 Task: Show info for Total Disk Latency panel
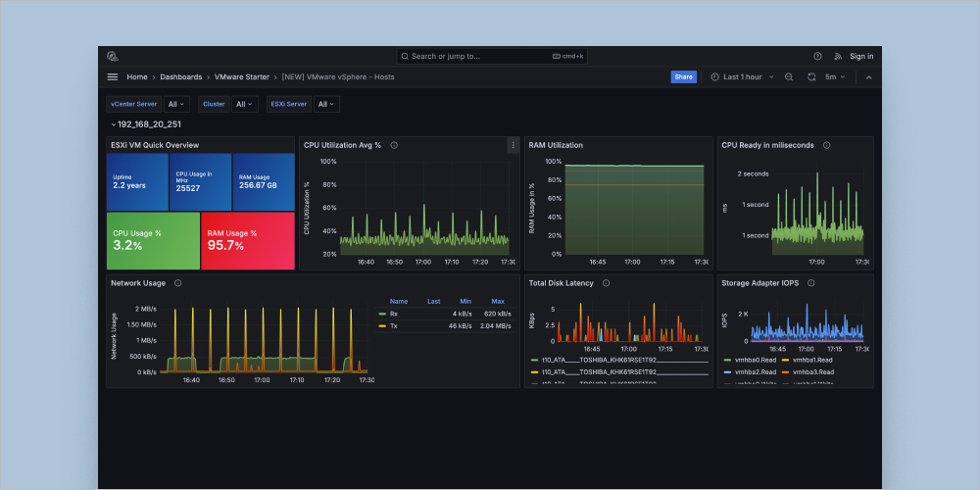[x=606, y=283]
